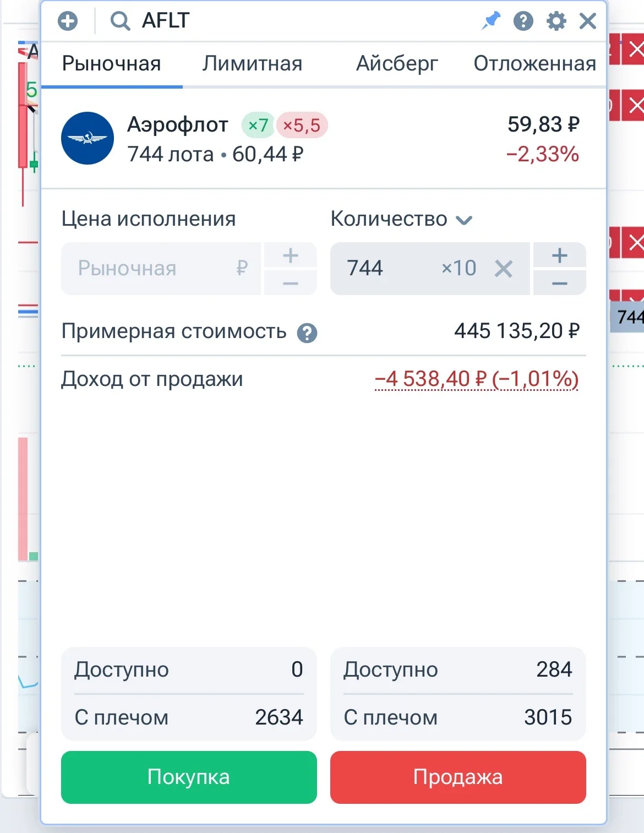Clear the quantity with the X icon
This screenshot has width=644, height=833.
coord(503,269)
